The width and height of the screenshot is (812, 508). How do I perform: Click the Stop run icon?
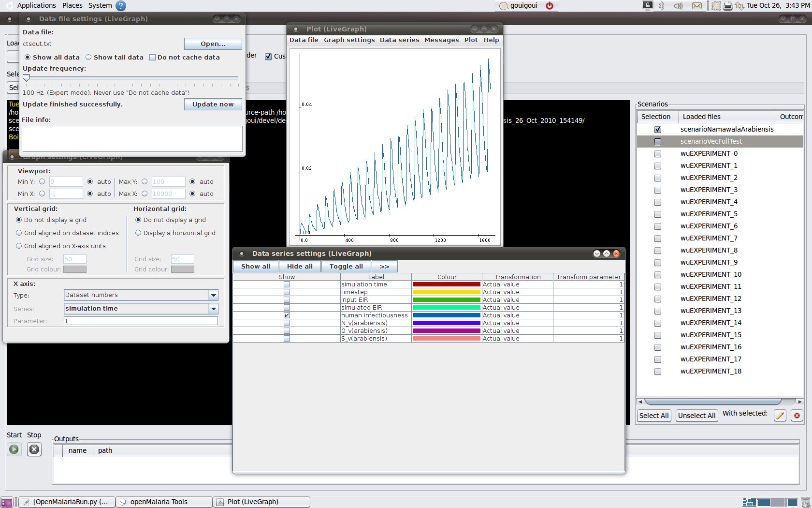tap(34, 449)
